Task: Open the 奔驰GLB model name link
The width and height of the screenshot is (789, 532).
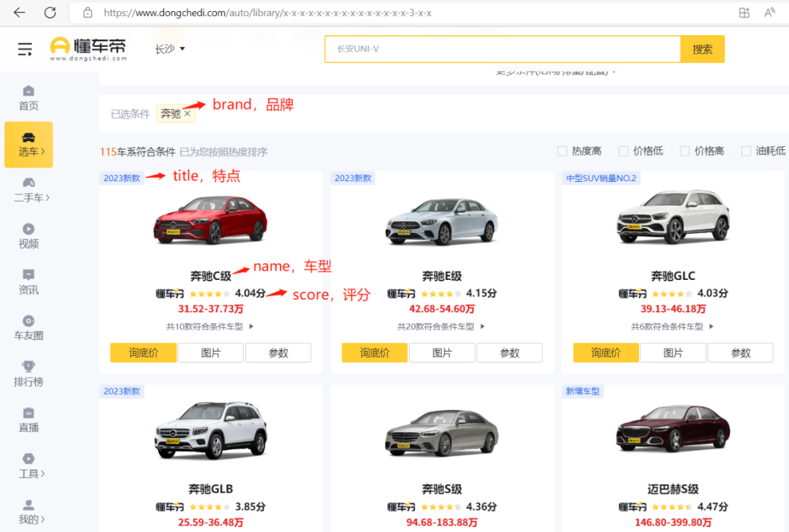Action: (210, 489)
